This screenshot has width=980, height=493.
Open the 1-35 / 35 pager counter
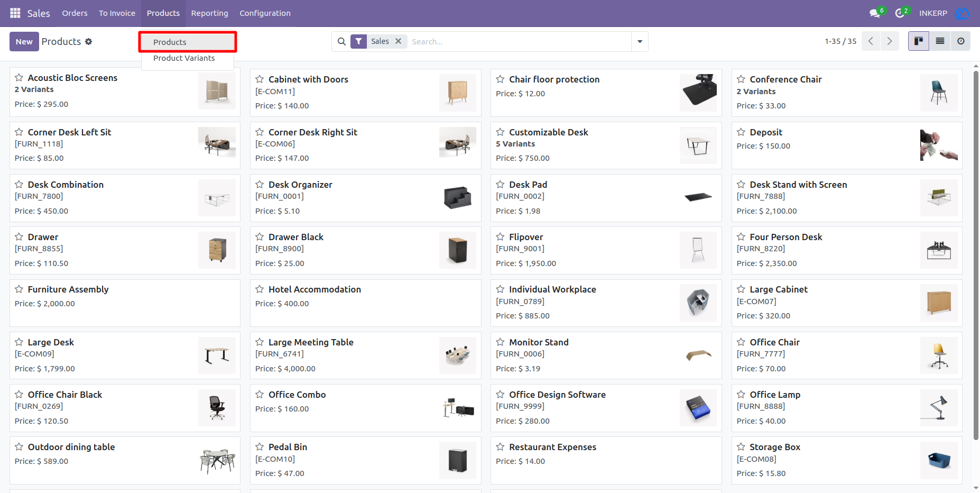pyautogui.click(x=840, y=41)
